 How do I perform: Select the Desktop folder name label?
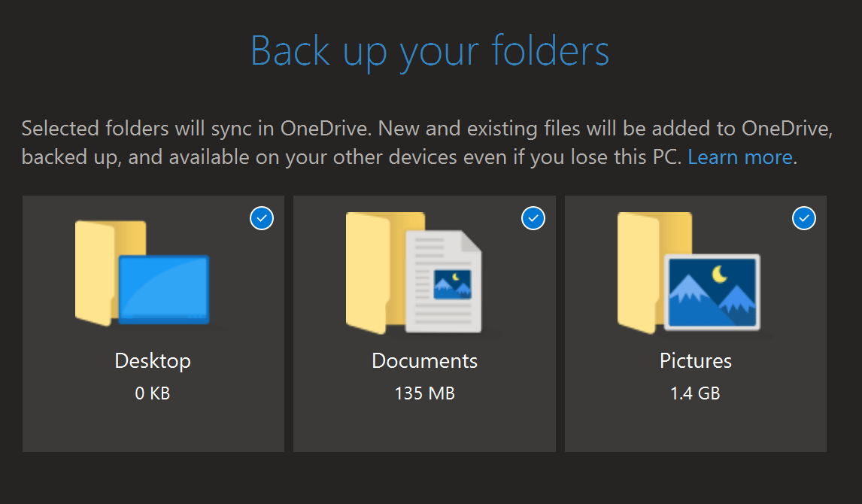(x=153, y=361)
